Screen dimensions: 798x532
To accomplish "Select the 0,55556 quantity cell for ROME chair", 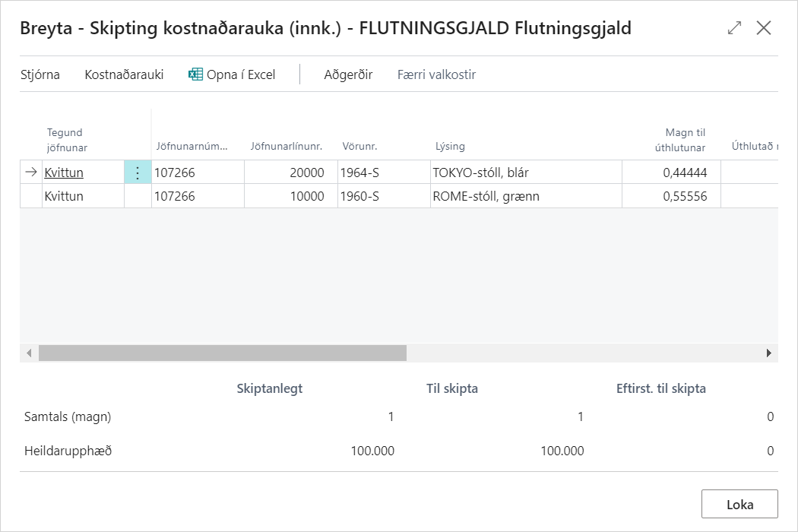I will click(x=670, y=196).
